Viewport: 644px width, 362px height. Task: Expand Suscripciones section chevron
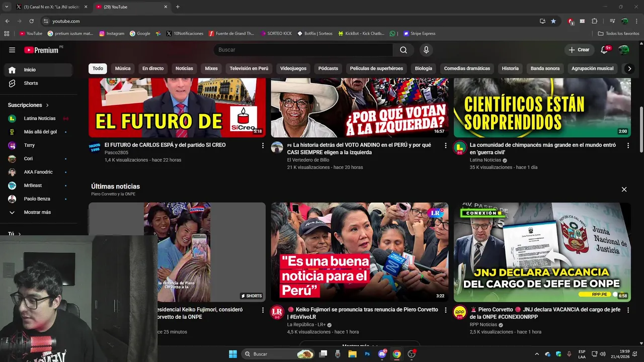pos(47,105)
